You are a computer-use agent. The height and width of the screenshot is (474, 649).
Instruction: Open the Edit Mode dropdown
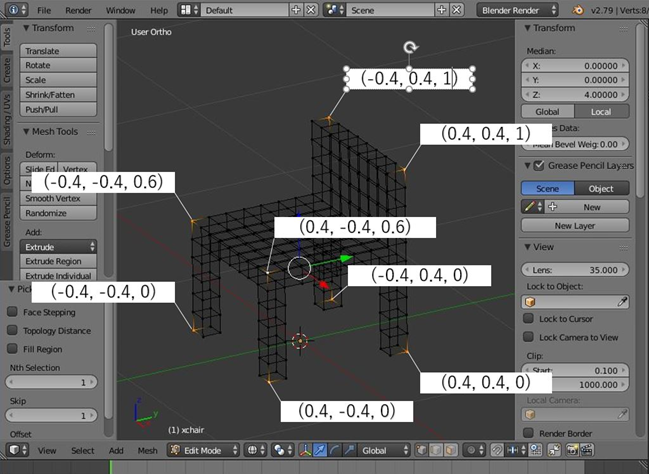point(204,450)
